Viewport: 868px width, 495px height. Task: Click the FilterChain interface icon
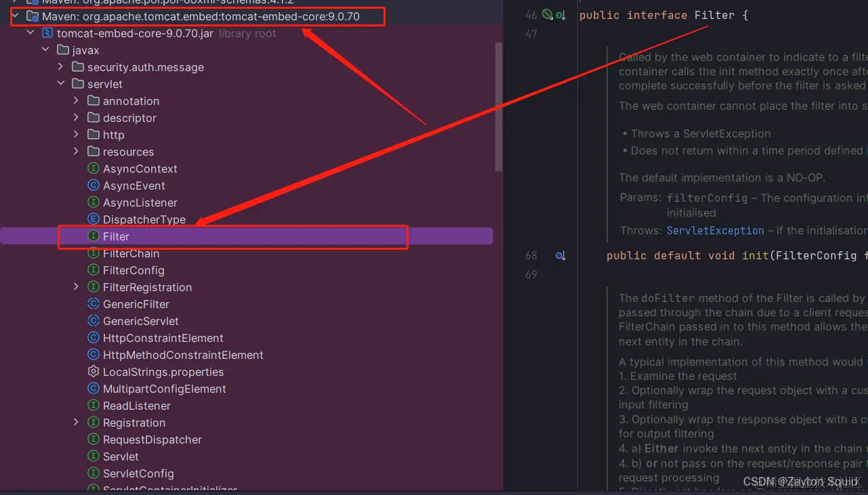(x=94, y=253)
